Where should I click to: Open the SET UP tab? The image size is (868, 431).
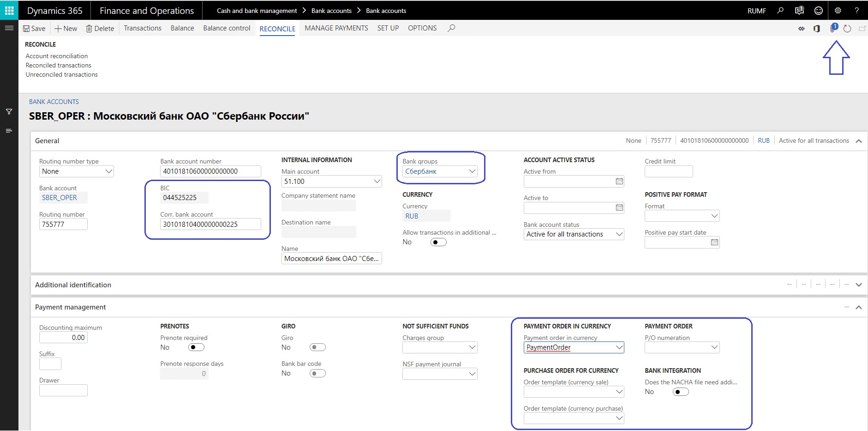(388, 28)
